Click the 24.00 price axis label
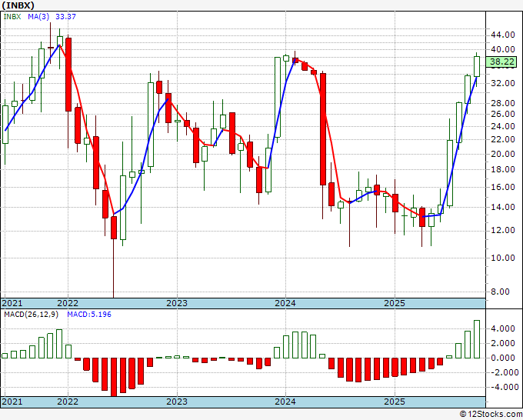The width and height of the screenshot is (523, 420). coord(502,126)
